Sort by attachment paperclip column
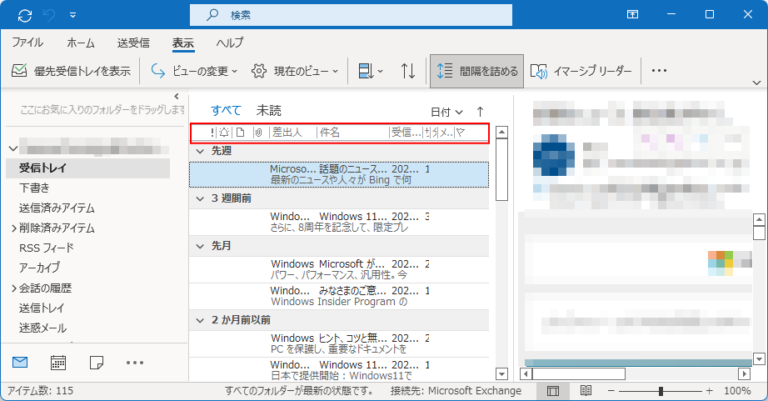The image size is (768, 401). 258,133
